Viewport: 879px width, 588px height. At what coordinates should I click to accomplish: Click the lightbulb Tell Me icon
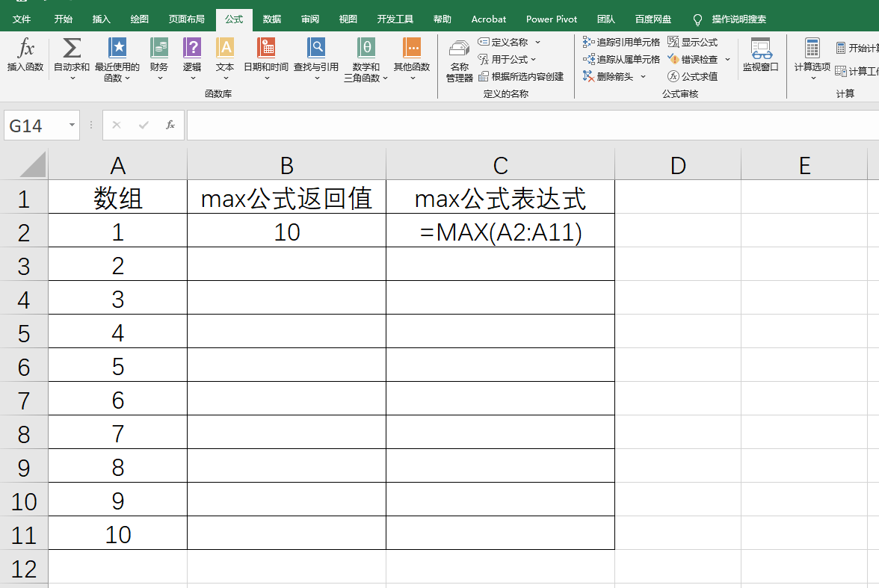pyautogui.click(x=697, y=19)
